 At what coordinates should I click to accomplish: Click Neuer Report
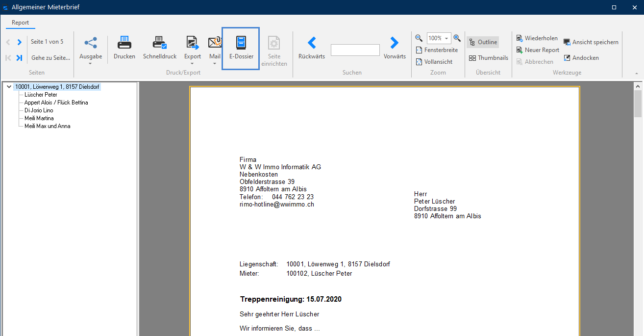pyautogui.click(x=538, y=50)
